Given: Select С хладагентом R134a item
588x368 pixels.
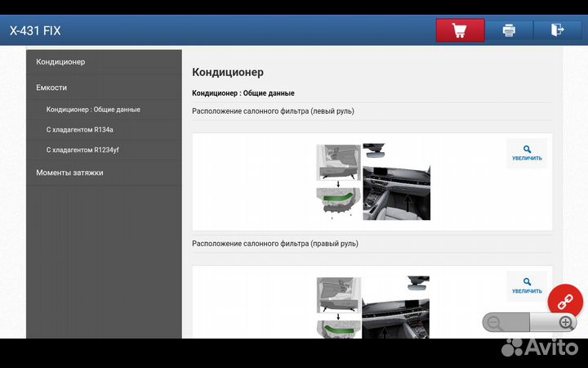Looking at the screenshot, I should click(104, 130).
